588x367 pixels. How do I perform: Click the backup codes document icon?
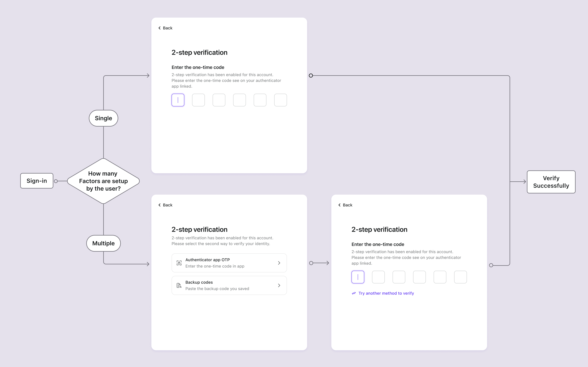click(x=178, y=285)
